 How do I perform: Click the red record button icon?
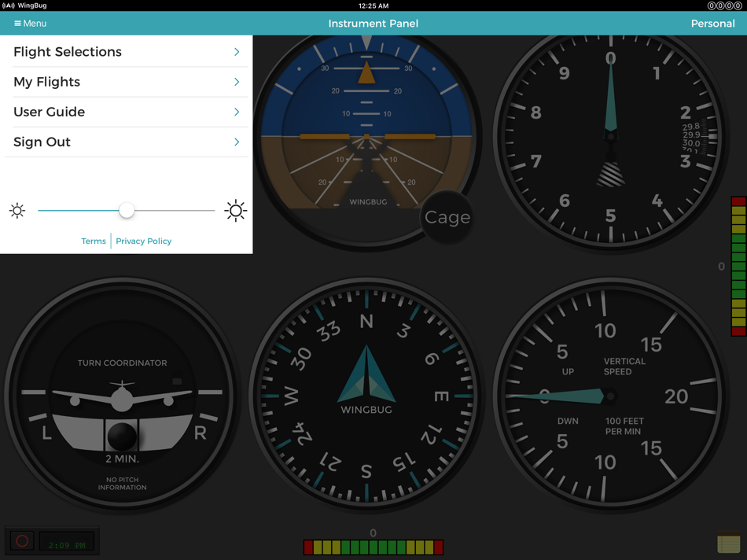tap(22, 541)
